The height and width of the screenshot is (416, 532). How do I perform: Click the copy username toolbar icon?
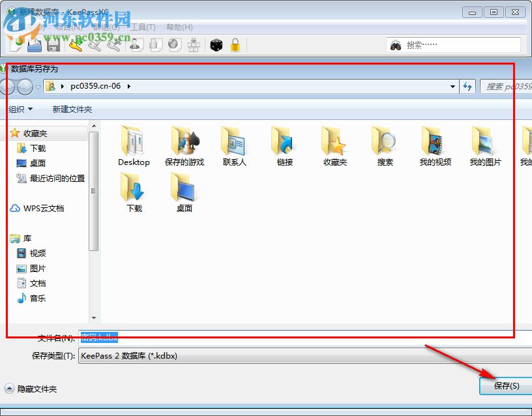pyautogui.click(x=136, y=45)
